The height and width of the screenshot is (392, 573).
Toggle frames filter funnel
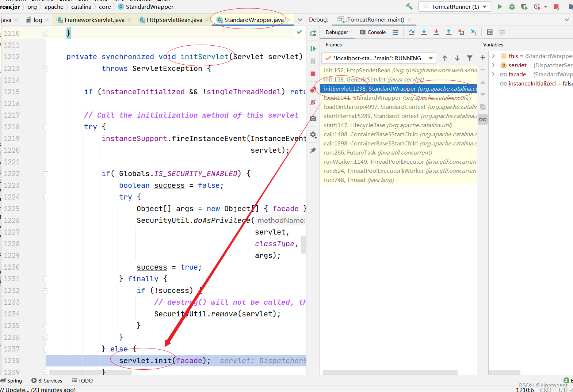click(470, 58)
